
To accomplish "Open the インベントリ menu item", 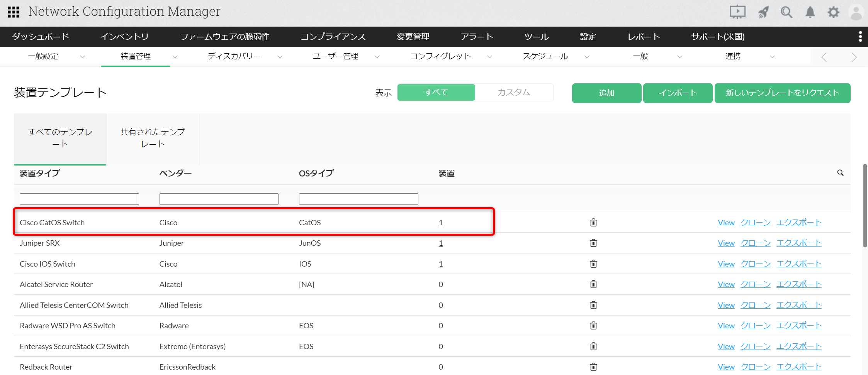I will (x=124, y=37).
